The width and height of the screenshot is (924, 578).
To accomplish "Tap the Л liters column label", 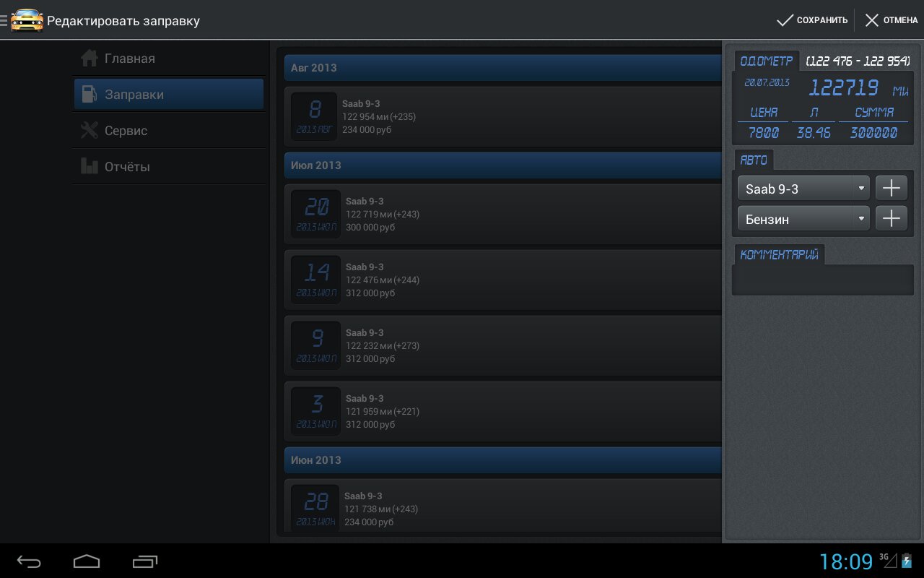I will tap(814, 112).
